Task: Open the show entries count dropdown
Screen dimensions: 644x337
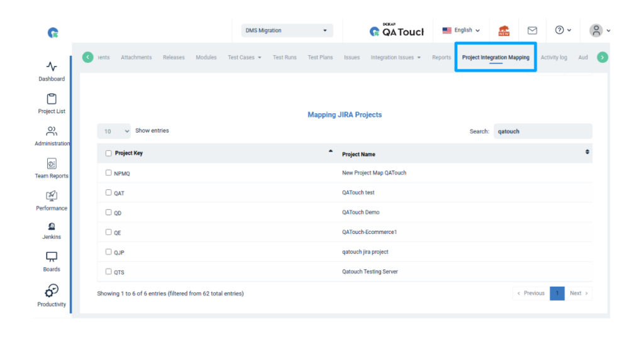Action: click(114, 131)
